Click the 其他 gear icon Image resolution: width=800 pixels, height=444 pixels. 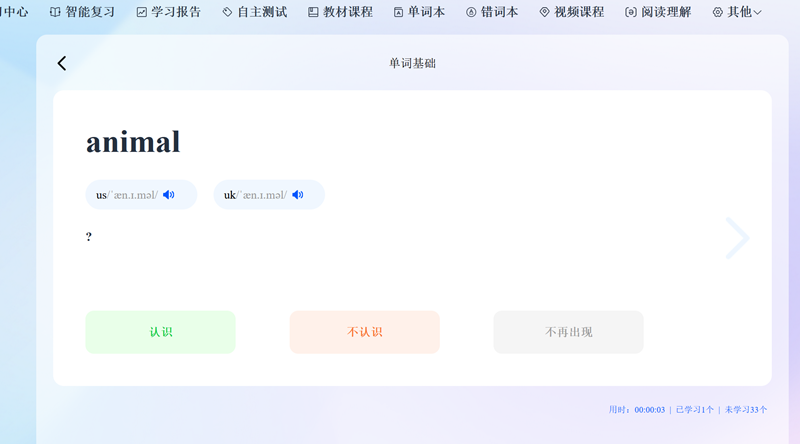(x=717, y=12)
